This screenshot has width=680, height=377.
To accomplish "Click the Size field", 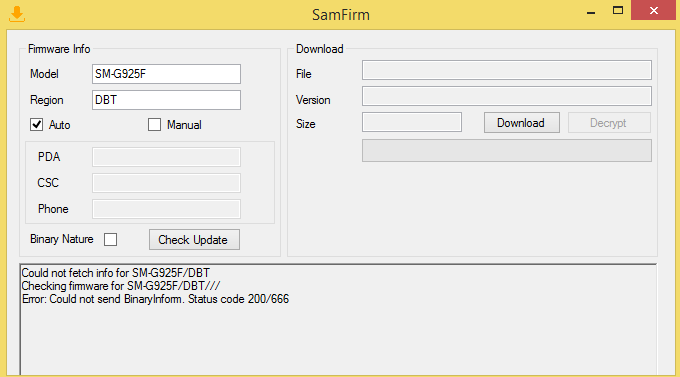I will (412, 122).
